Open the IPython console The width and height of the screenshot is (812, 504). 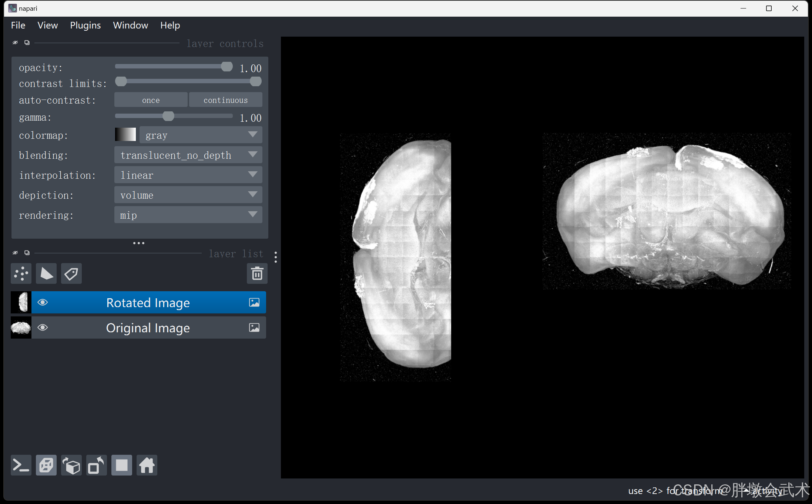pos(21,466)
